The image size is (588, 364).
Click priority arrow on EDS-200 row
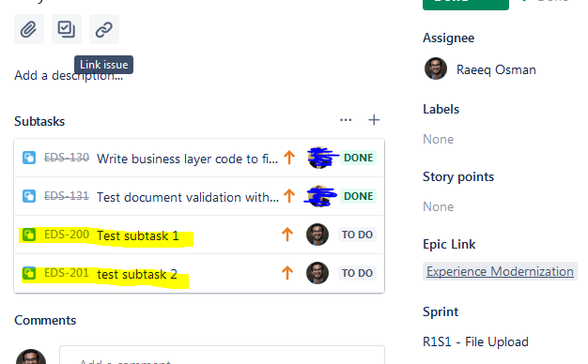pos(287,235)
